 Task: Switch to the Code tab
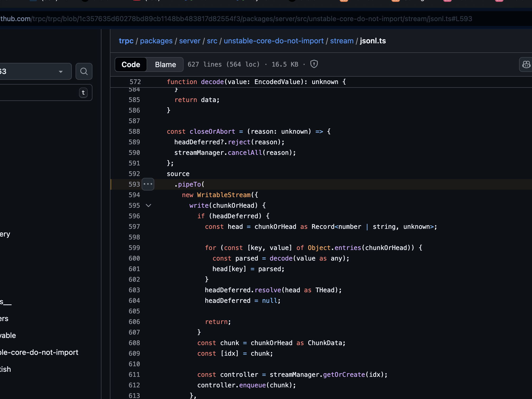click(x=131, y=64)
